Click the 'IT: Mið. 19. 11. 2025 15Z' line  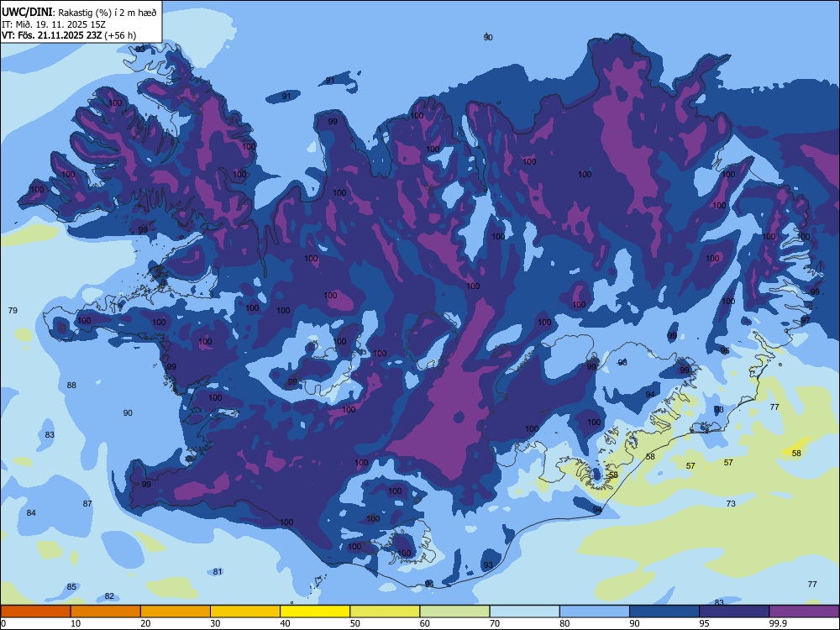[54, 24]
